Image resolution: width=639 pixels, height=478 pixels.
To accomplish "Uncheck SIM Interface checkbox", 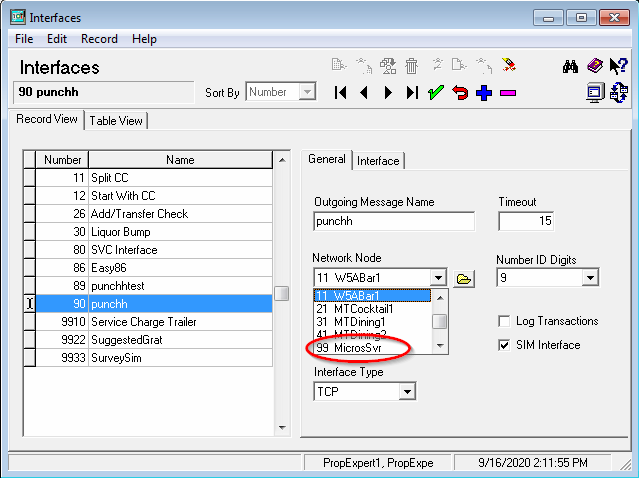I will (x=504, y=345).
